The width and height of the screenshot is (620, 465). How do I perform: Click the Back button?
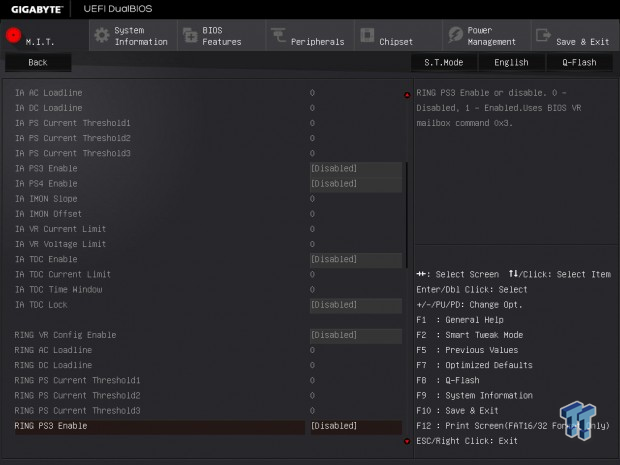pyautogui.click(x=38, y=62)
